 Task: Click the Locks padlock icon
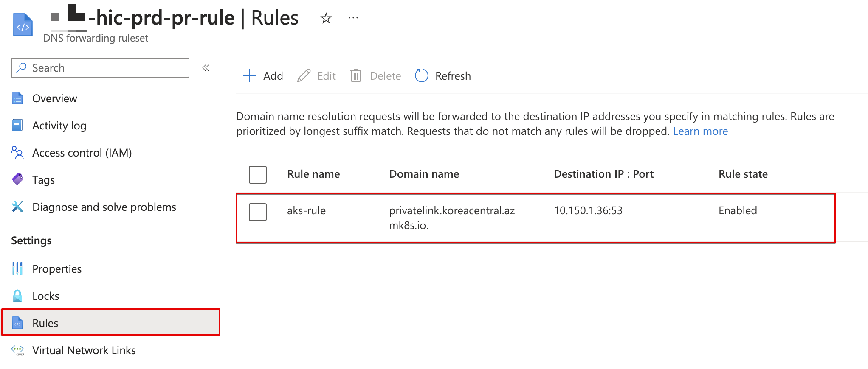(17, 296)
